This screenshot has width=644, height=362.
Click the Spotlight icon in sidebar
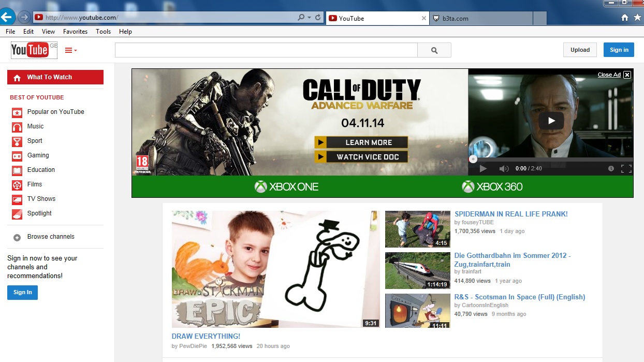pos(17,214)
